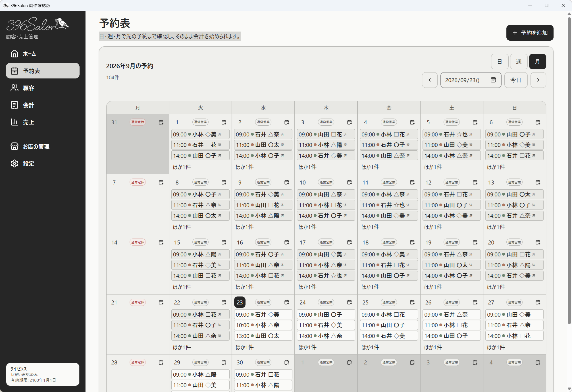Click calendar-add icon on day 30 cell
This screenshot has width=572, height=392.
[x=287, y=362]
